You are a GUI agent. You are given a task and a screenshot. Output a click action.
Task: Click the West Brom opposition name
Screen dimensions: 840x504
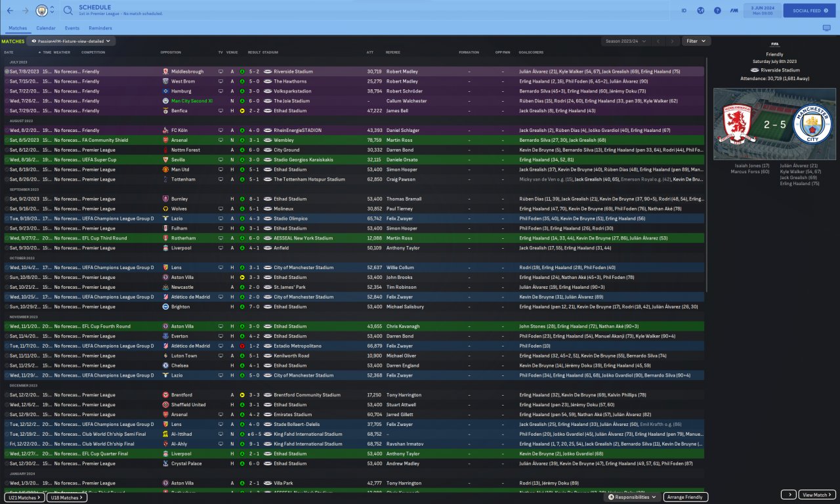[182, 81]
